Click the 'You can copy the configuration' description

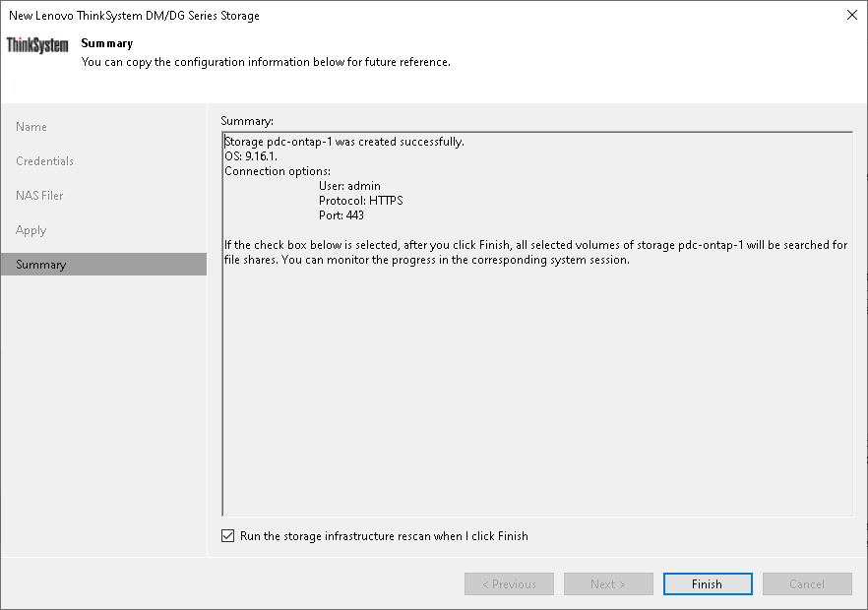pos(266,62)
